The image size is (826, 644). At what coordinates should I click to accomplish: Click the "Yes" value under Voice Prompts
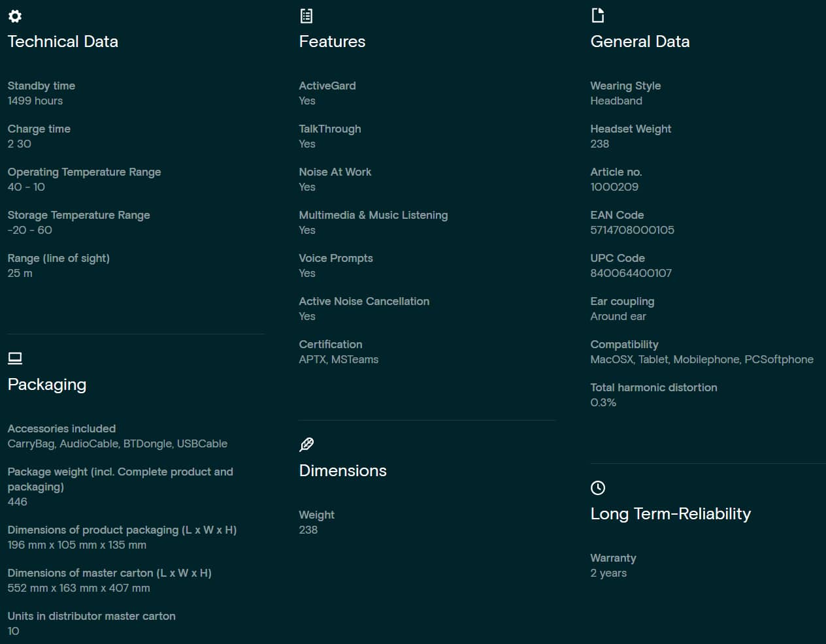pos(307,273)
